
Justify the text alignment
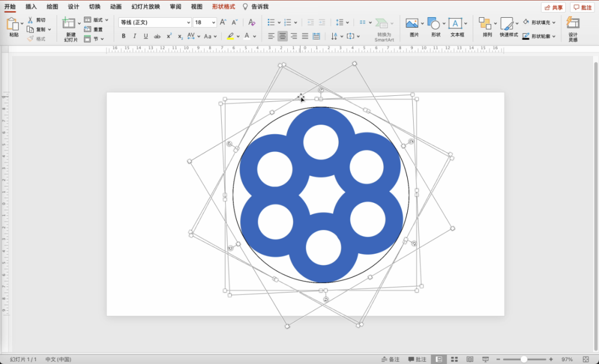305,36
